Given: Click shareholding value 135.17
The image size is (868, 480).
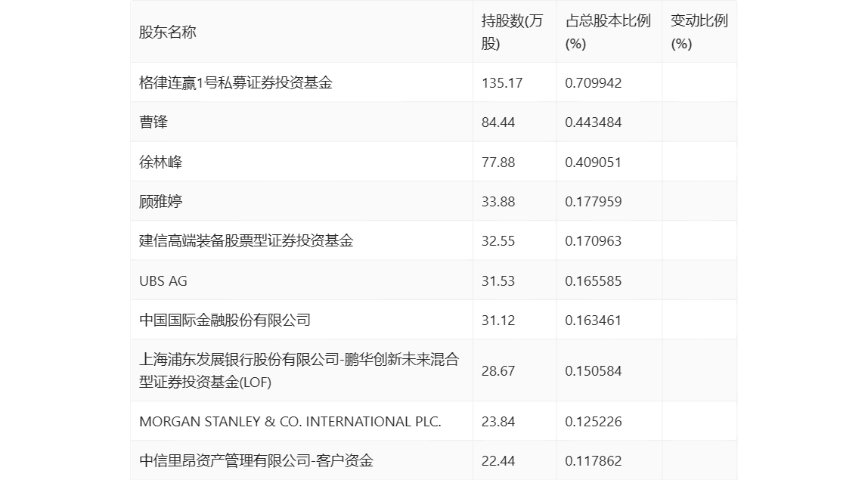Looking at the screenshot, I should point(502,83).
